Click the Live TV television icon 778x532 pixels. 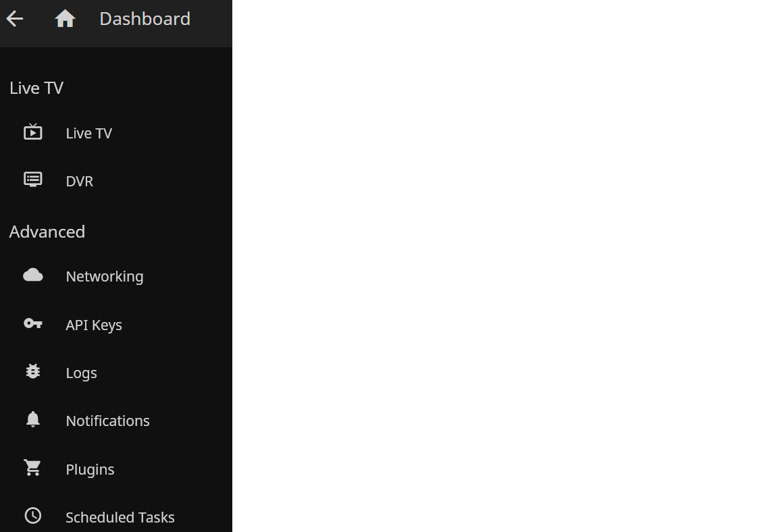[x=33, y=132]
